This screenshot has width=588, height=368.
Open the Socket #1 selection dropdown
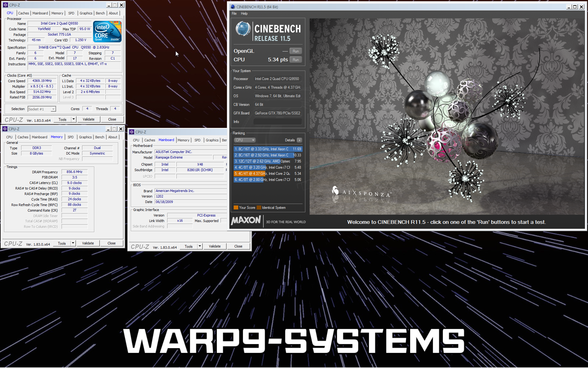click(x=53, y=109)
